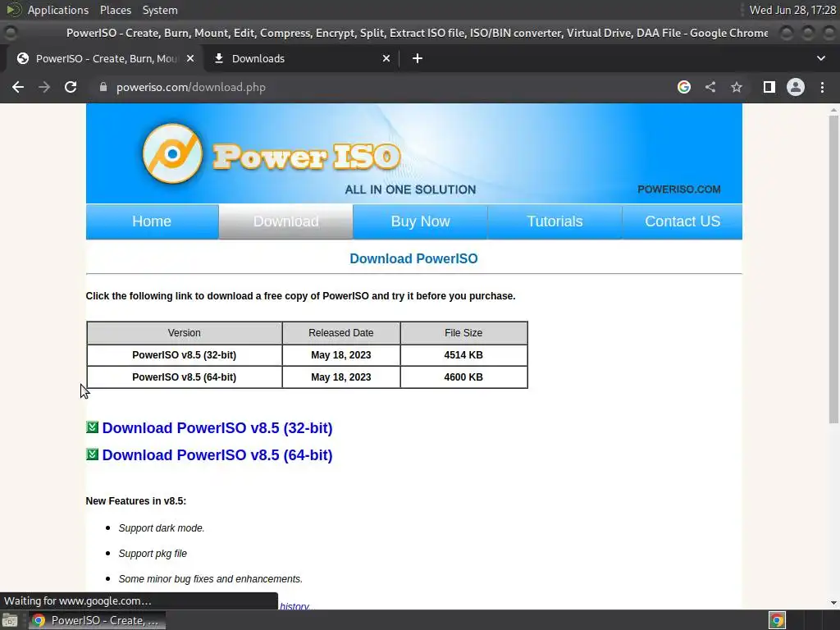The image size is (840, 630).
Task: Click the 'New Features in v8.5:' heading
Action: (x=136, y=501)
